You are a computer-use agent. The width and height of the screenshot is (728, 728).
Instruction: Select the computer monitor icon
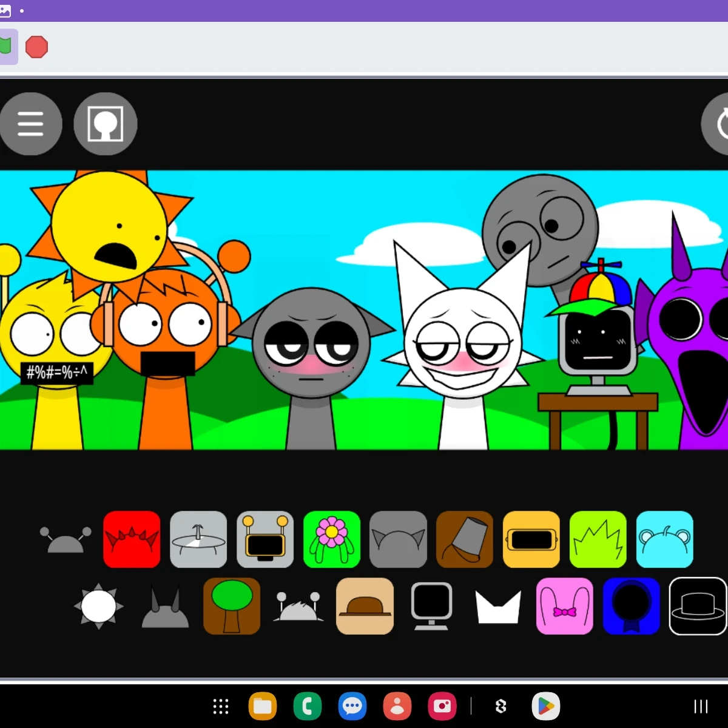[x=431, y=606]
